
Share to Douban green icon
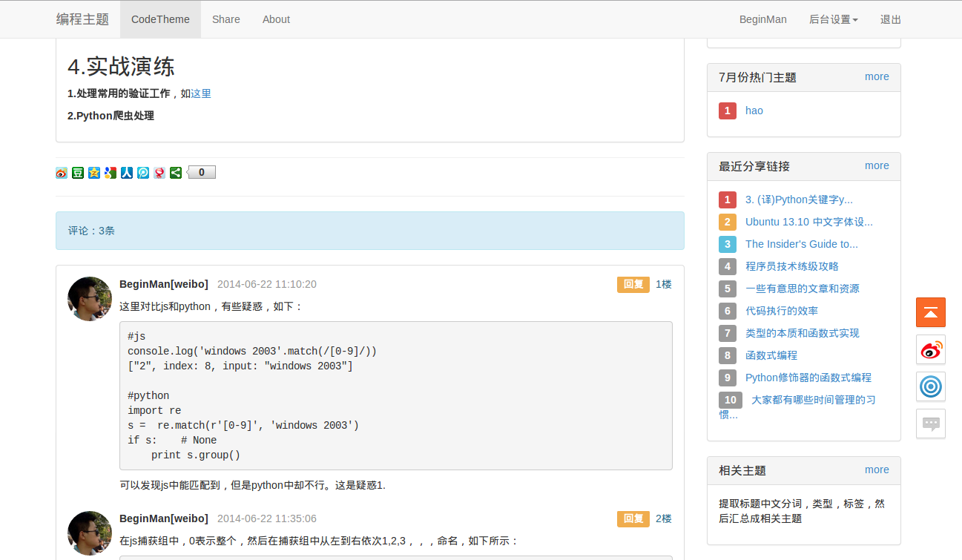pos(78,173)
